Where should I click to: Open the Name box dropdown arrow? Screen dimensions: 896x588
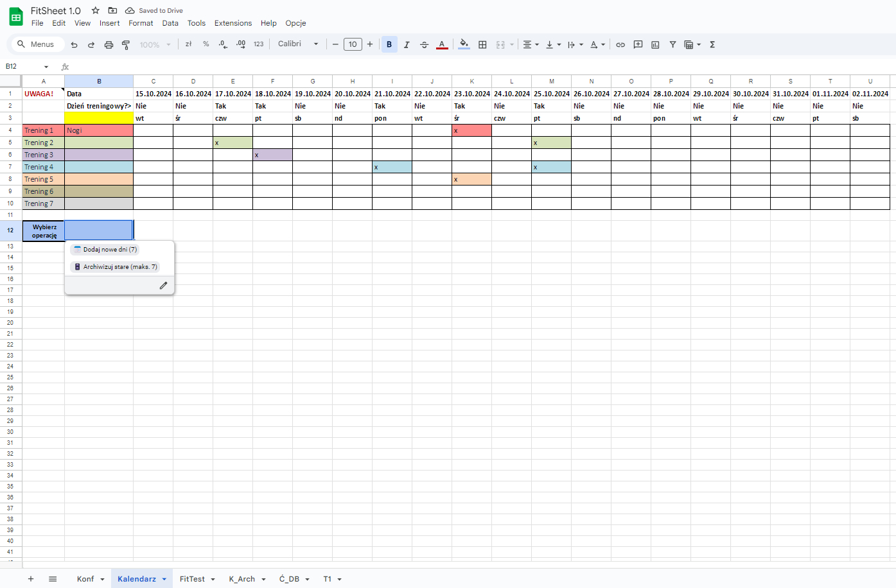(46, 67)
